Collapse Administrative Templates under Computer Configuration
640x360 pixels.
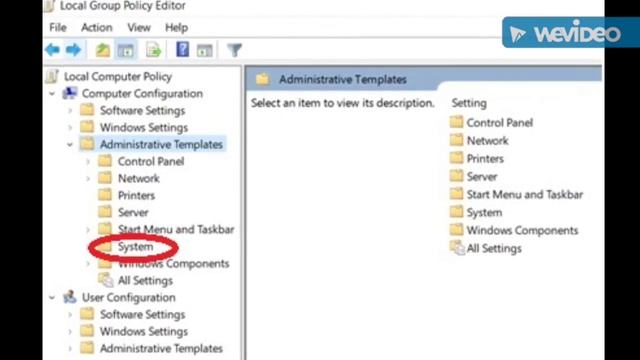click(x=70, y=144)
